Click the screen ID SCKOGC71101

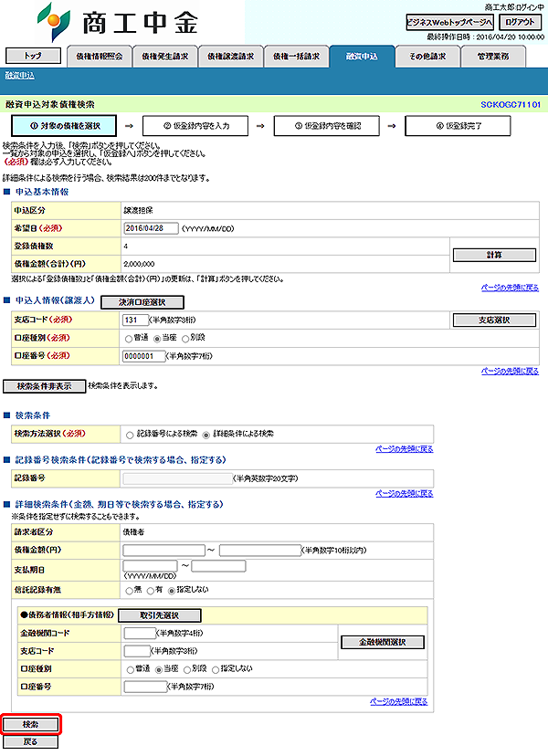(x=511, y=105)
